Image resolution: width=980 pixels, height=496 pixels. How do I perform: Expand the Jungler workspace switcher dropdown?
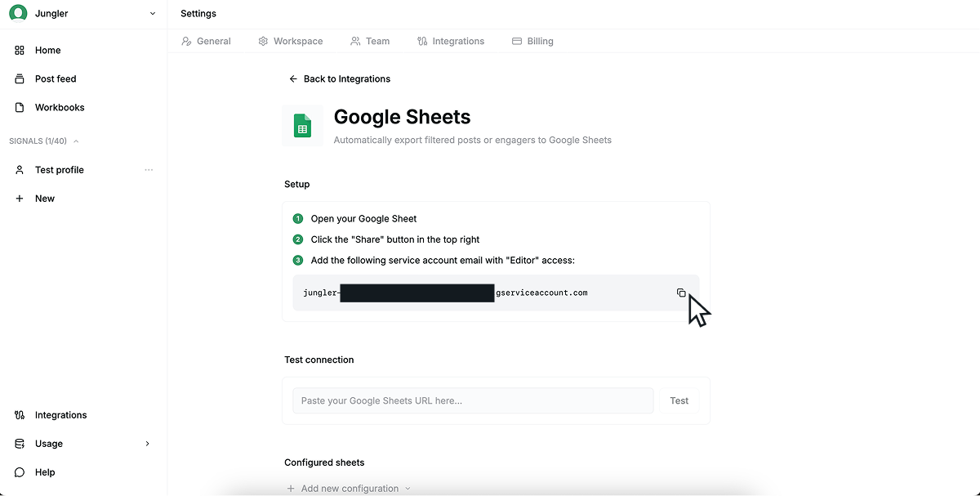(152, 14)
